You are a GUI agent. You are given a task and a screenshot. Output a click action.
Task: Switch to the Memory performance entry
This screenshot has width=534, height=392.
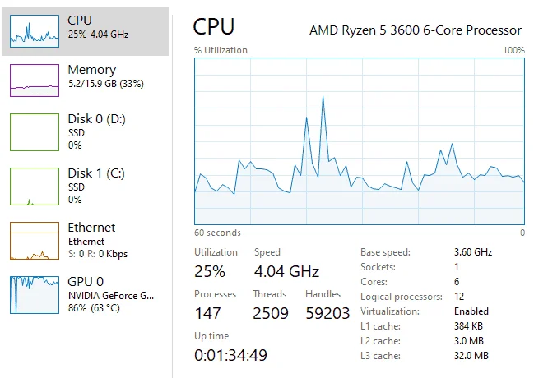tap(86, 81)
